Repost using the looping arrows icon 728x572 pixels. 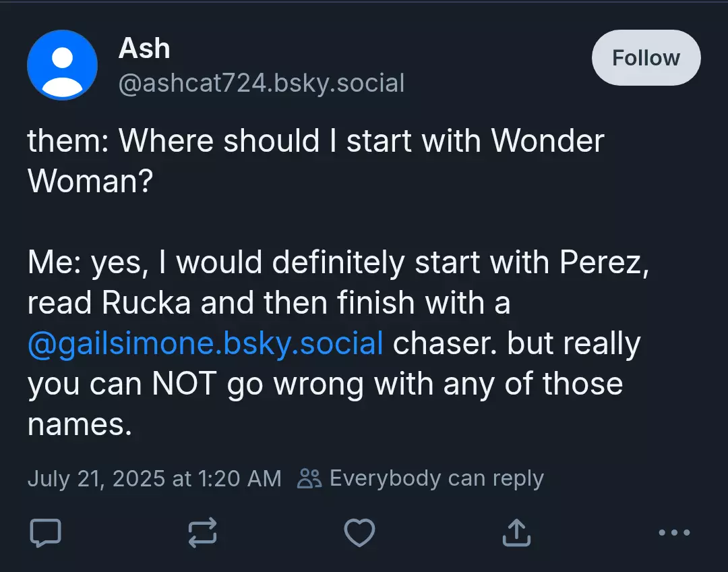(x=202, y=532)
